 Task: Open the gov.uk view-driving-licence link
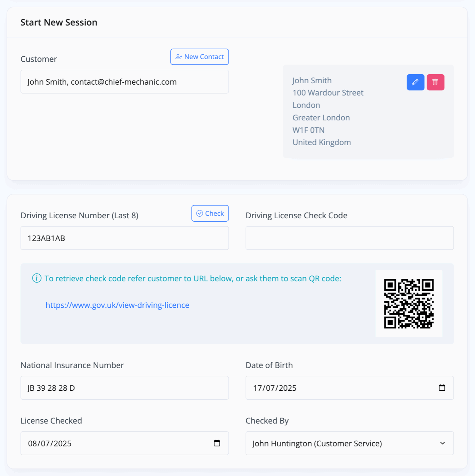click(117, 305)
